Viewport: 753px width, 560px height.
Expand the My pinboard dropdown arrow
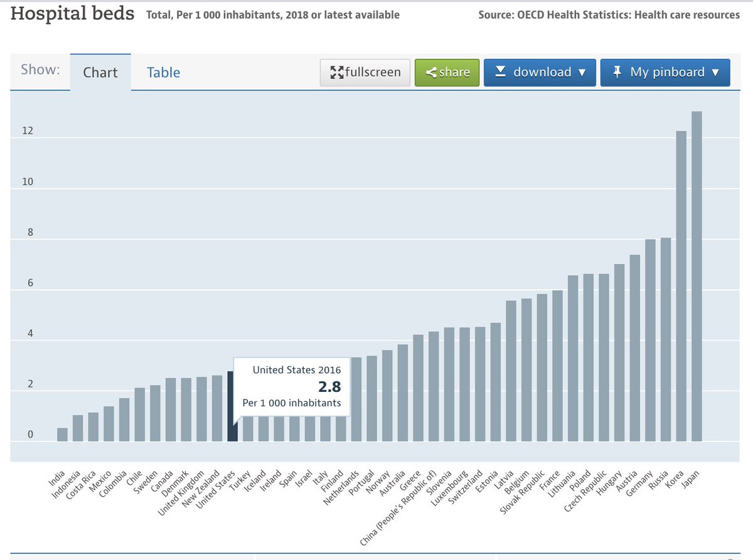click(715, 72)
